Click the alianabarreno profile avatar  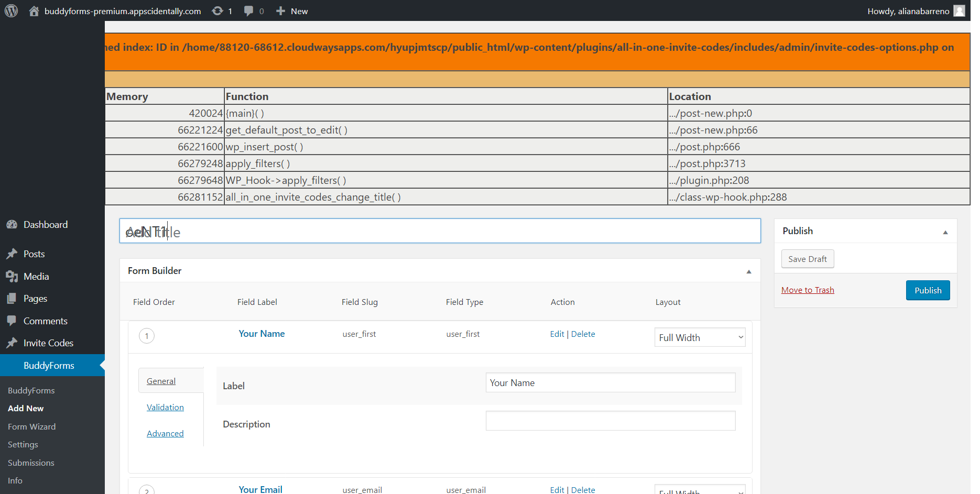click(x=959, y=10)
